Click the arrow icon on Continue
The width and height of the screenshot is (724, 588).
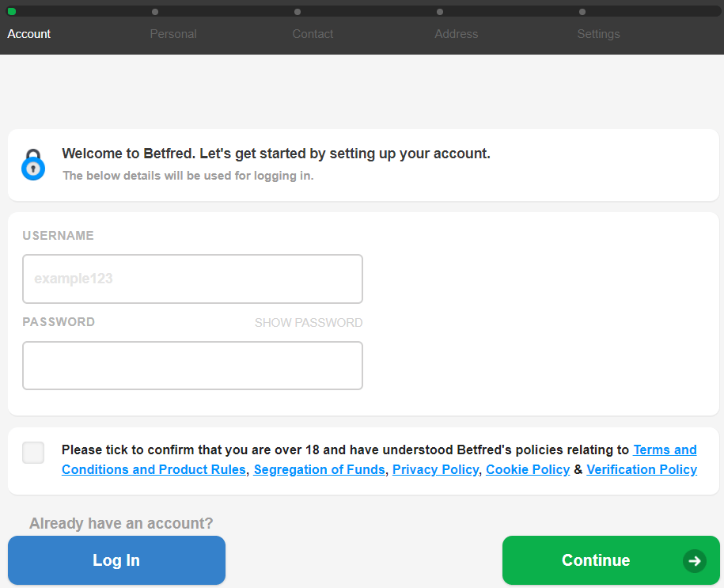(x=695, y=561)
